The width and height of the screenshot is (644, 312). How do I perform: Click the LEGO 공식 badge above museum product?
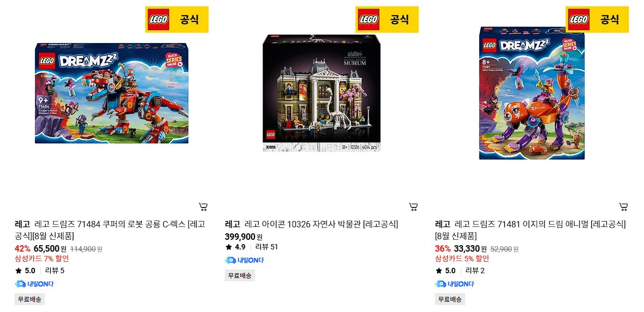pyautogui.click(x=387, y=19)
